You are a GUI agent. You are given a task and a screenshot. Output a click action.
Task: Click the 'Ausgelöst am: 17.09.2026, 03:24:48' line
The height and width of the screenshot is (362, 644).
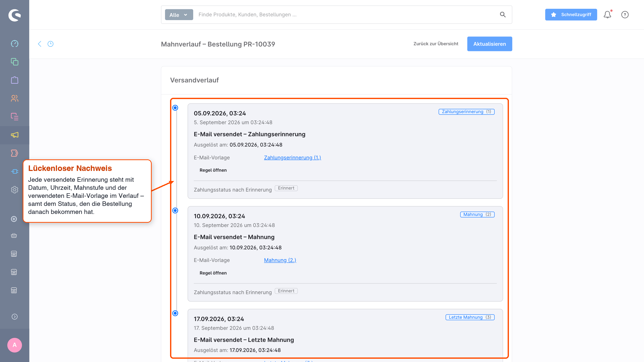point(237,350)
